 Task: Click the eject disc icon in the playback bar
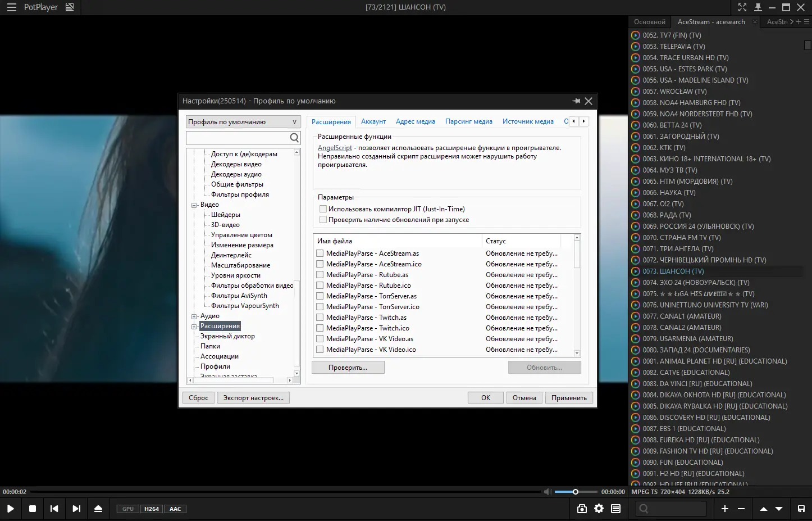(x=99, y=508)
